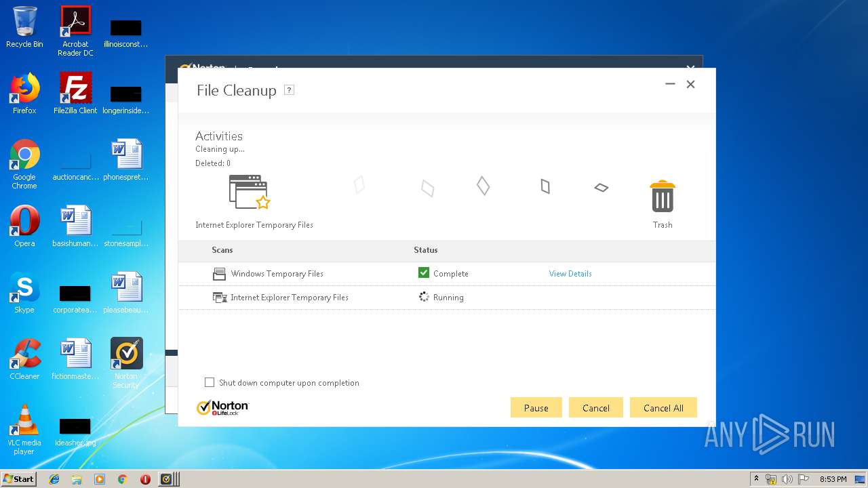Click the 8:53 PM taskbar clock
868x488 pixels.
coord(833,479)
